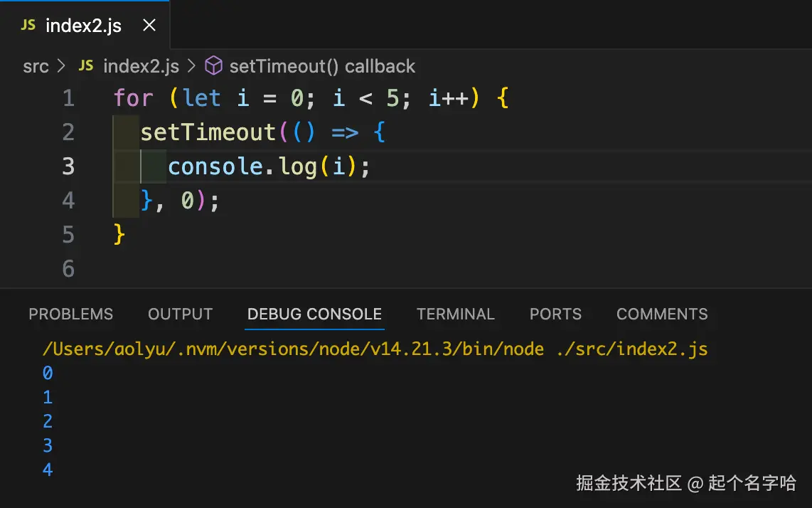Select the DEBUG CONSOLE tab
This screenshot has height=508, width=812.
pos(314,314)
